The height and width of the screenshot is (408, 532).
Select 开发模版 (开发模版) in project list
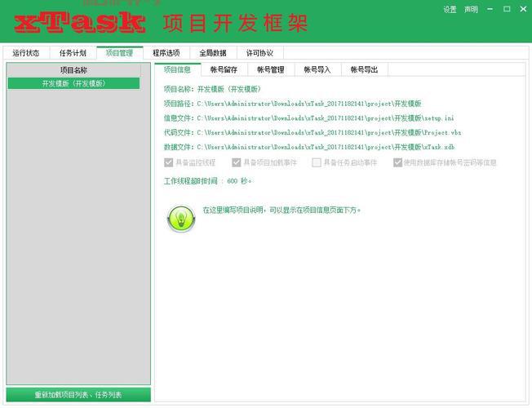[x=73, y=83]
